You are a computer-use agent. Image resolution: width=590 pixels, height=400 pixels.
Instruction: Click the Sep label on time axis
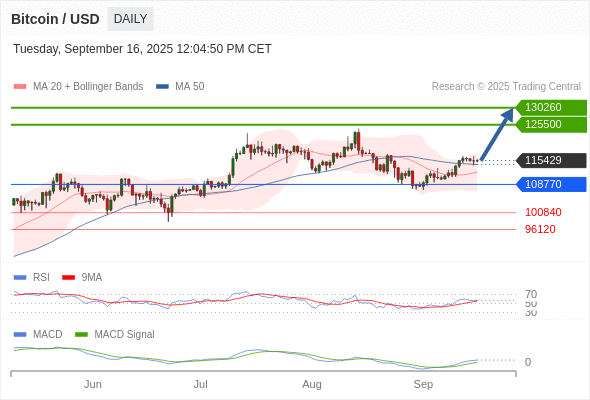(423, 384)
